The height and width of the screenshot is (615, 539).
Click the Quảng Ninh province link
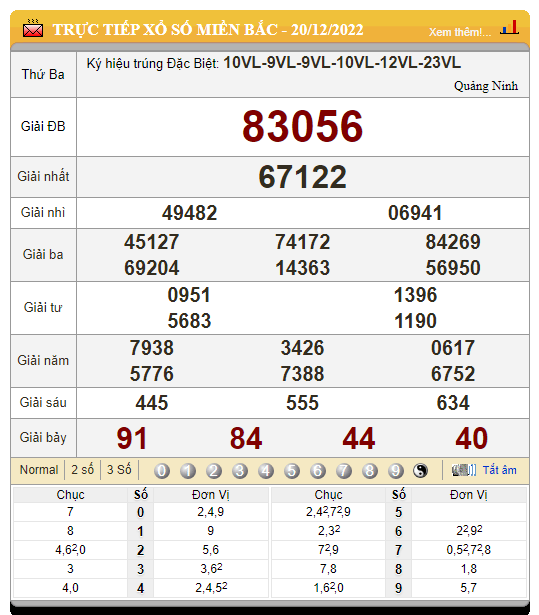(486, 86)
